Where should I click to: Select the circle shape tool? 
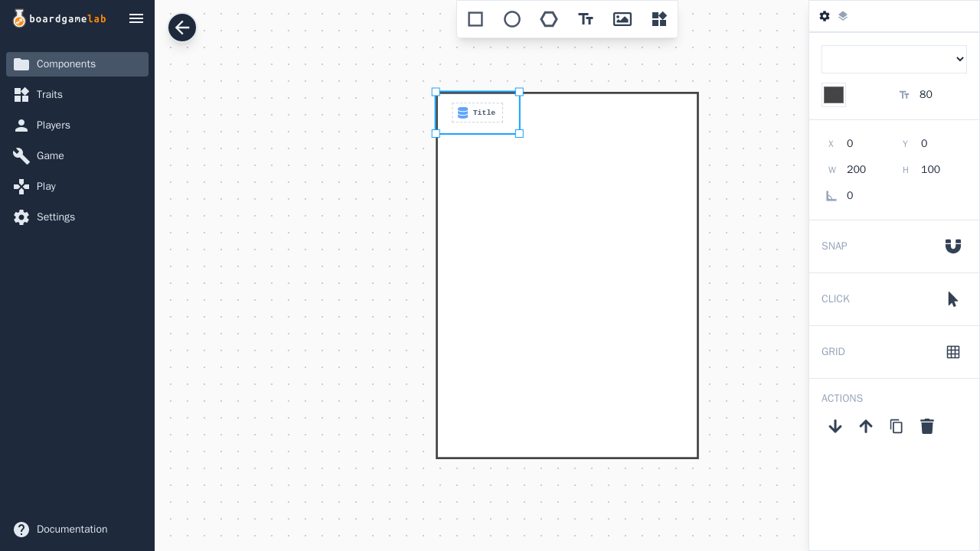click(512, 19)
